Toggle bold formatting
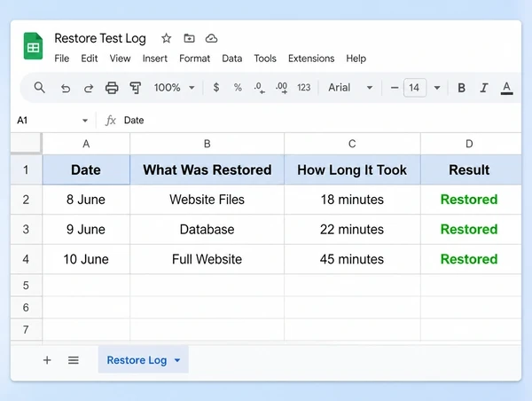The width and height of the screenshot is (532, 401). pos(461,88)
